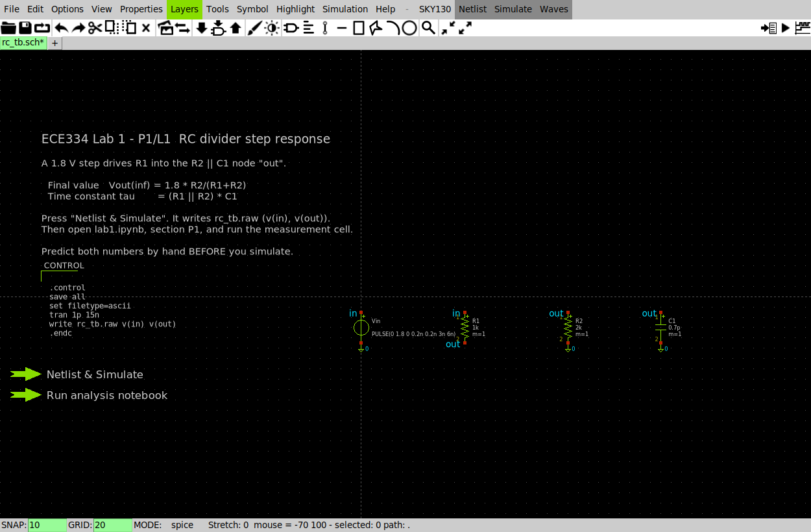Open the File menu

(12, 9)
